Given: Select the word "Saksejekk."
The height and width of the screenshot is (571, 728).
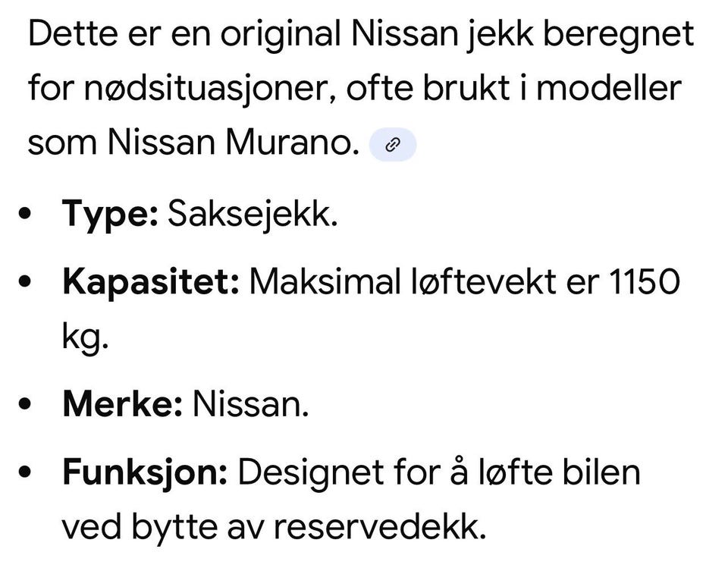Looking at the screenshot, I should click(253, 214).
